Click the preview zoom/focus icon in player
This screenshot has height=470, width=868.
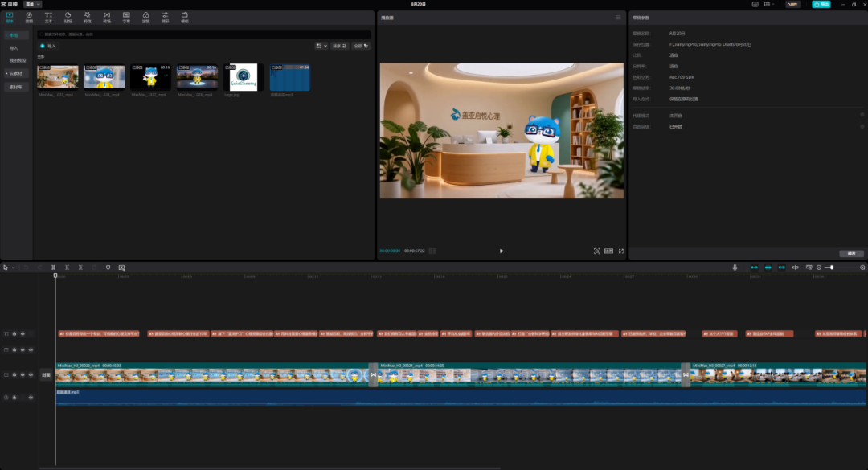[596, 251]
